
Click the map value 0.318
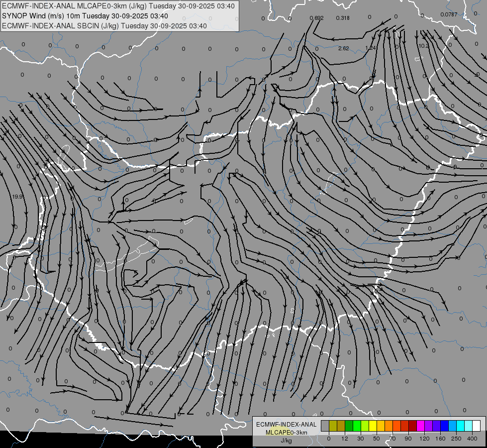343,18
